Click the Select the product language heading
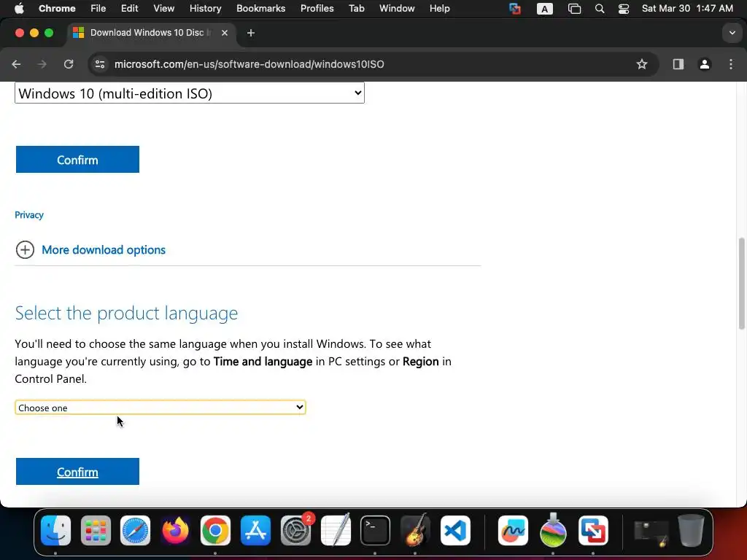Image resolution: width=747 pixels, height=560 pixels. click(x=126, y=313)
